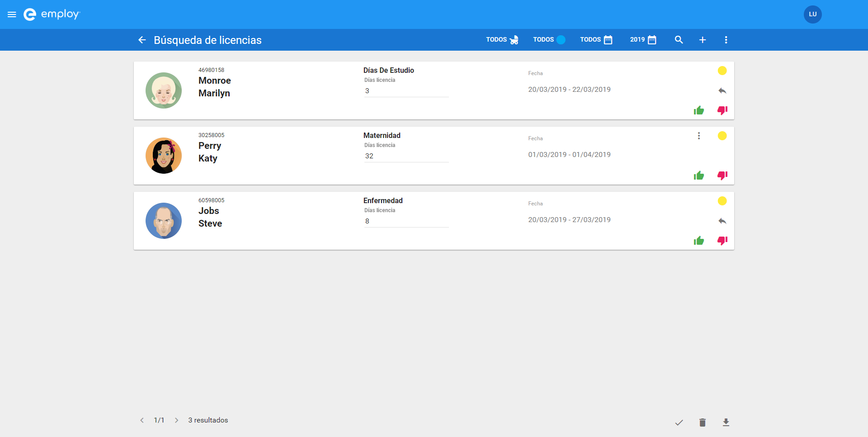
Task: Open the TODOS status filter with blue circle
Action: coord(549,40)
